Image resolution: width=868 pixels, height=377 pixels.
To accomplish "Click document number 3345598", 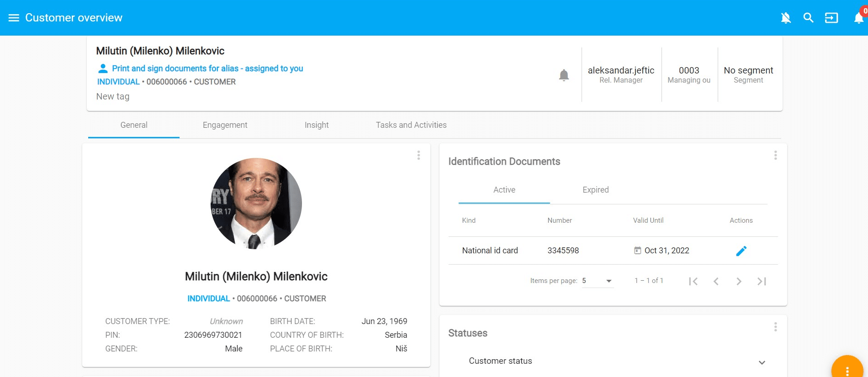I will (563, 251).
